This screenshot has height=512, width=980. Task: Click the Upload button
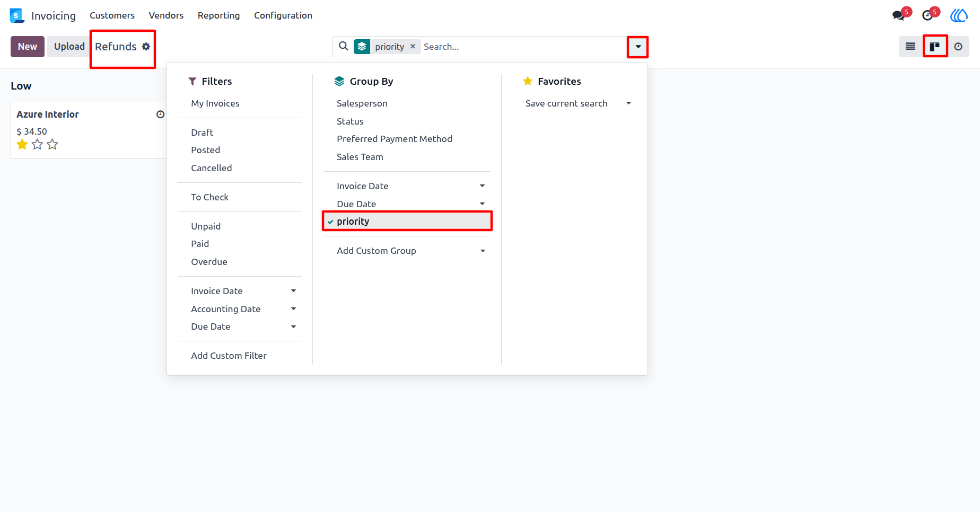tap(69, 47)
